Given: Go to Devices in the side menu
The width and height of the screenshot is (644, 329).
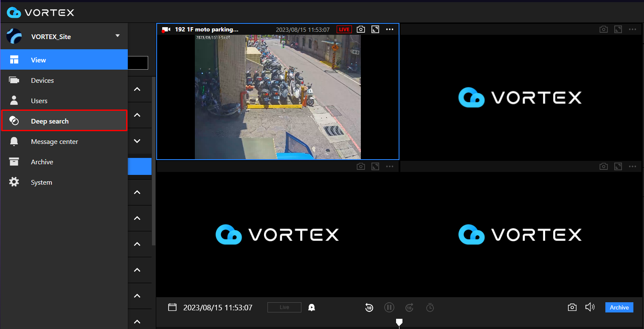Looking at the screenshot, I should (42, 80).
